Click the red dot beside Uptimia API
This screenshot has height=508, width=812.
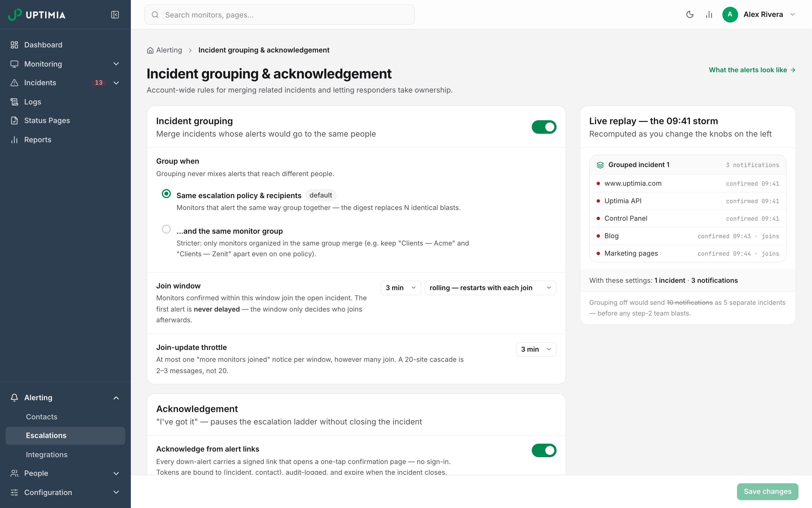pos(598,201)
